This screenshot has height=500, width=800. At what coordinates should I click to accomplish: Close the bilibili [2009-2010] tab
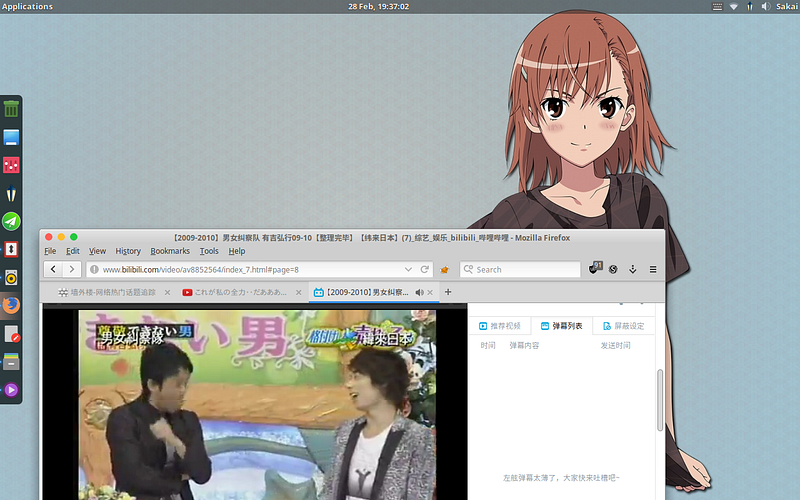430,292
